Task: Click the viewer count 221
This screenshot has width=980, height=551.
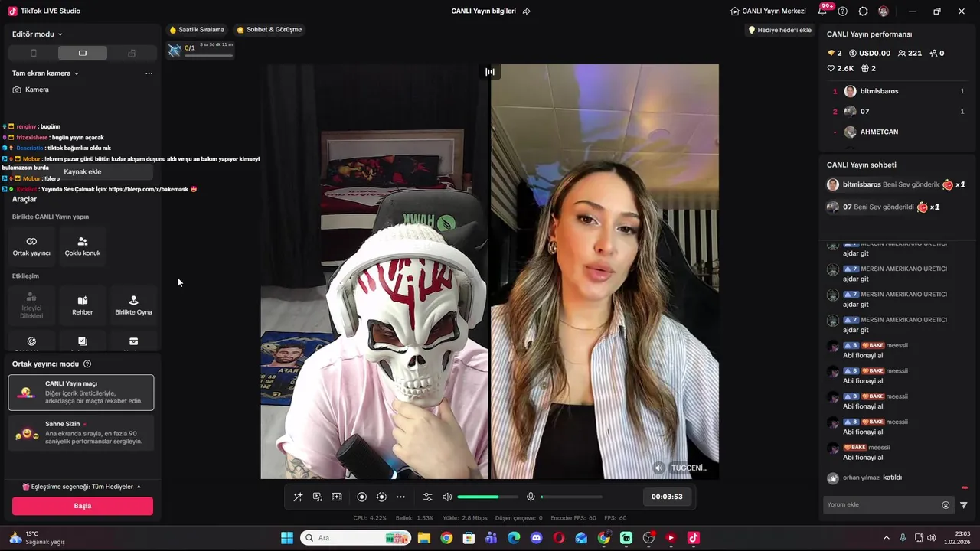Action: click(x=910, y=54)
